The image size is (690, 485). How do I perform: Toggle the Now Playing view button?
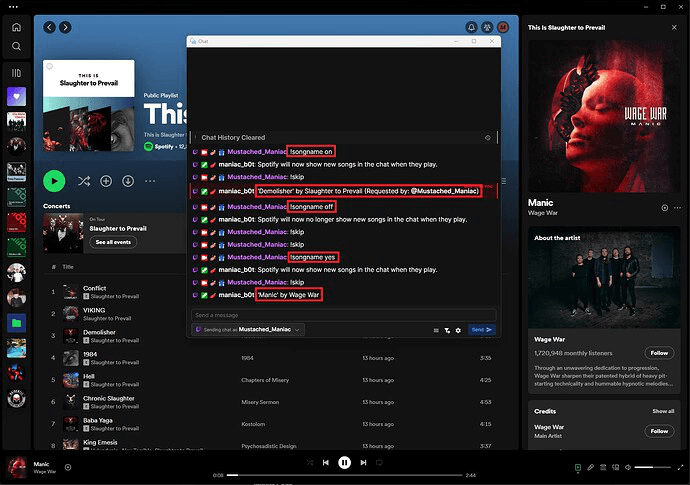(x=578, y=467)
